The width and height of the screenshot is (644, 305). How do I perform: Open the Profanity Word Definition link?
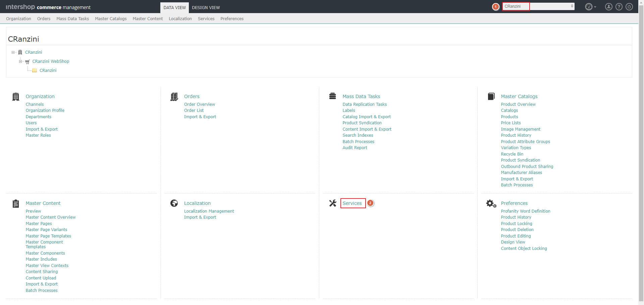pos(526,211)
